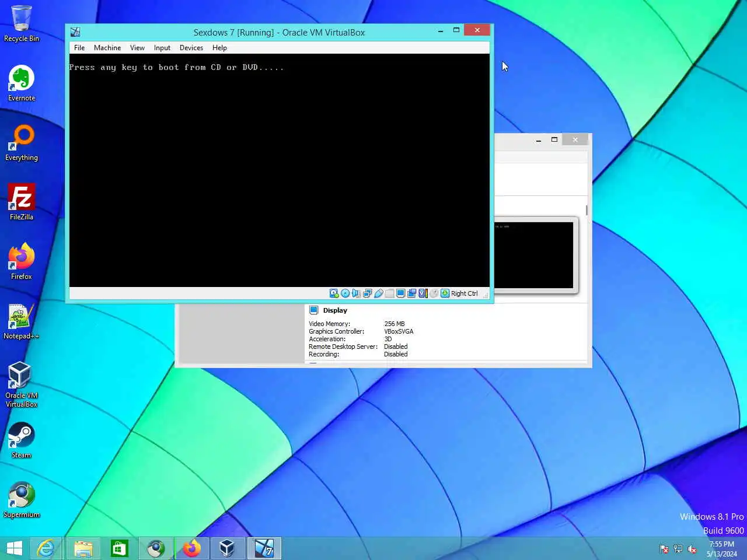This screenshot has height=560, width=747.
Task: Open the Windows Store taskbar icon
Action: pos(119,548)
